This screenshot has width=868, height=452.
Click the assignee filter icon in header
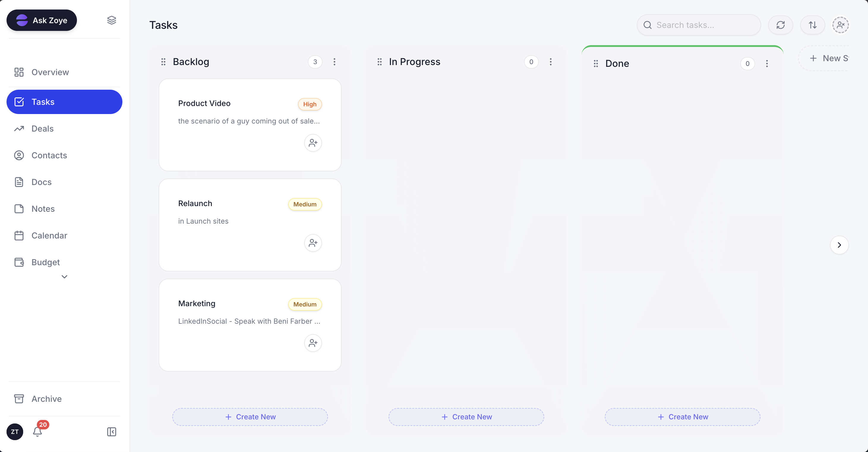click(x=840, y=25)
